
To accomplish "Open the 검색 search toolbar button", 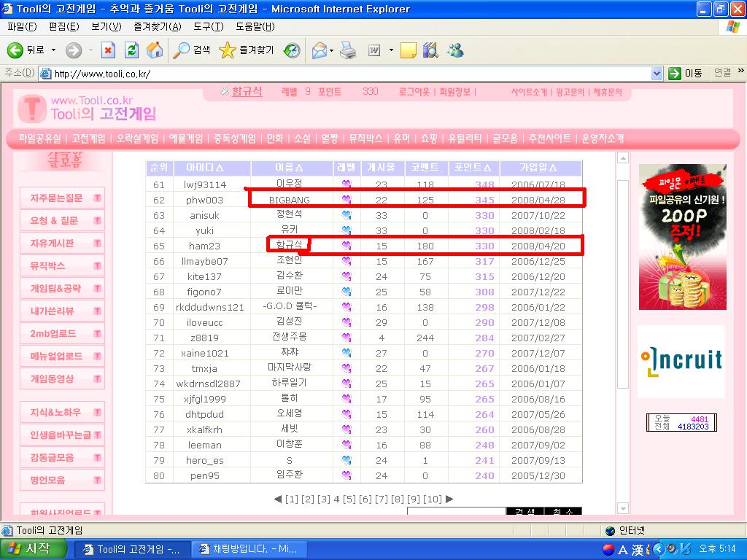I will 191,50.
